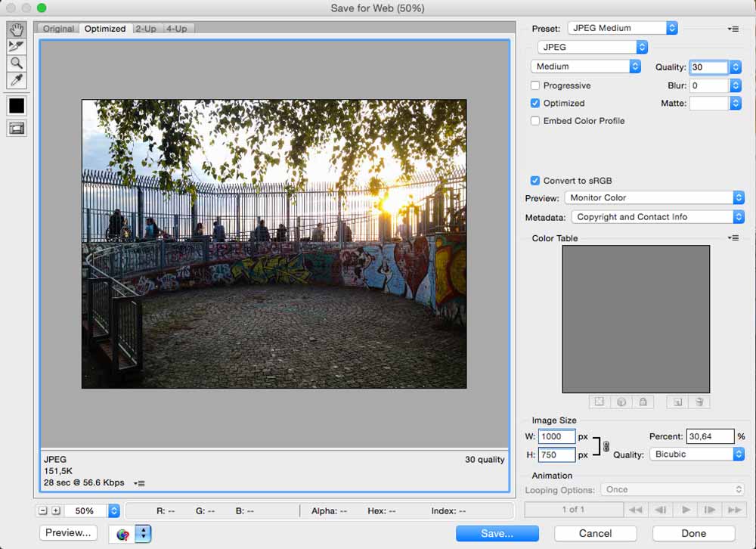
Task: Switch to the 2-Up tab
Action: (x=145, y=29)
